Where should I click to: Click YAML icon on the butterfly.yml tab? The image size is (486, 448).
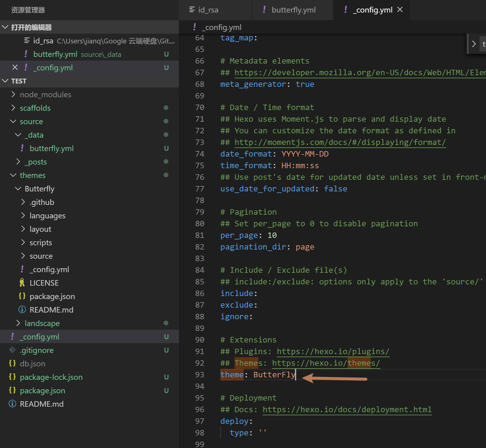(264, 9)
